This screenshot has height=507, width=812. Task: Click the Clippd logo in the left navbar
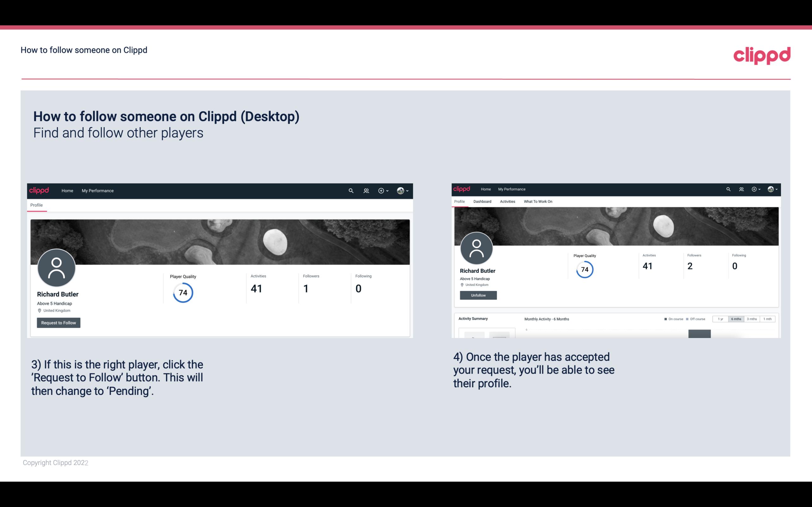point(39,190)
